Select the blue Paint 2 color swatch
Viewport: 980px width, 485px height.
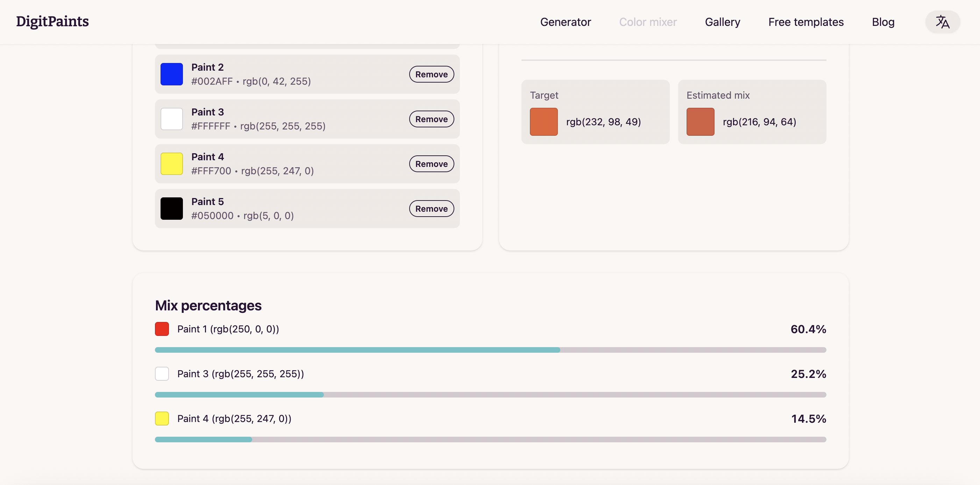click(171, 74)
